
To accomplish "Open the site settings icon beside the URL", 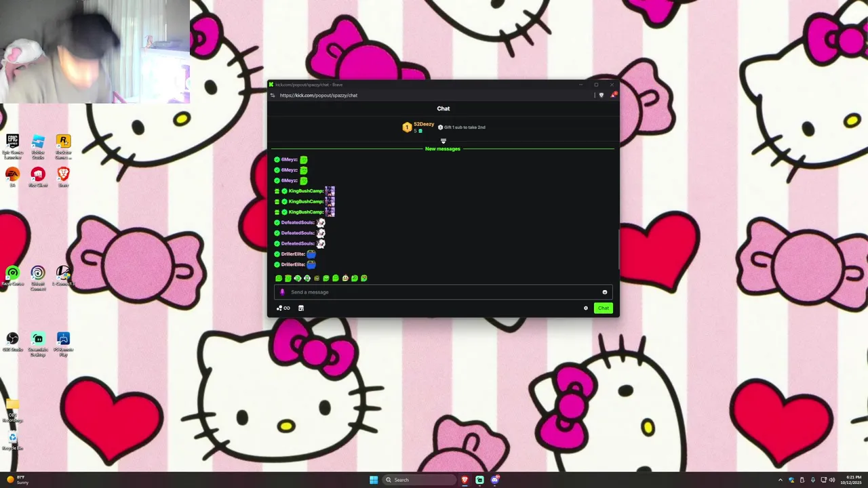I will click(x=273, y=95).
